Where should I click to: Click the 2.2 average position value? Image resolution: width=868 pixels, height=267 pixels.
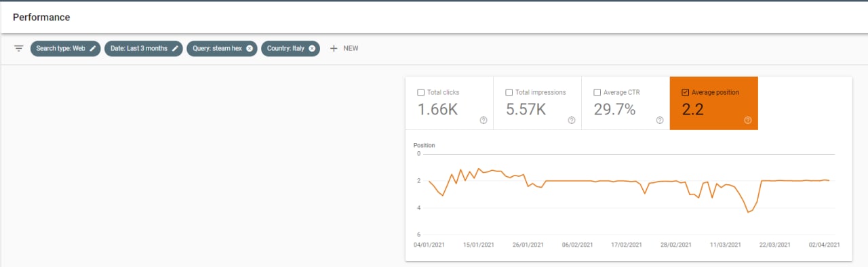point(692,110)
